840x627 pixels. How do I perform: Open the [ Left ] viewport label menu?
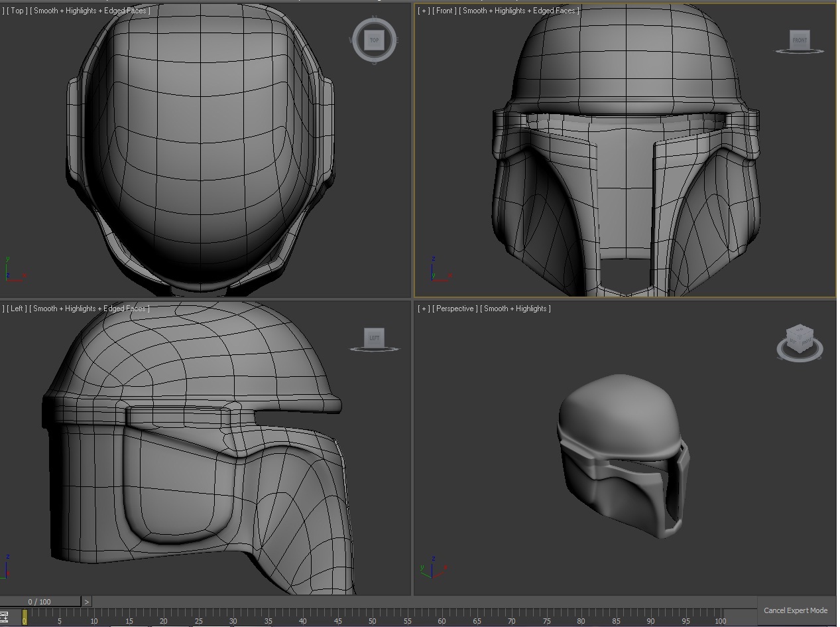tap(17, 309)
